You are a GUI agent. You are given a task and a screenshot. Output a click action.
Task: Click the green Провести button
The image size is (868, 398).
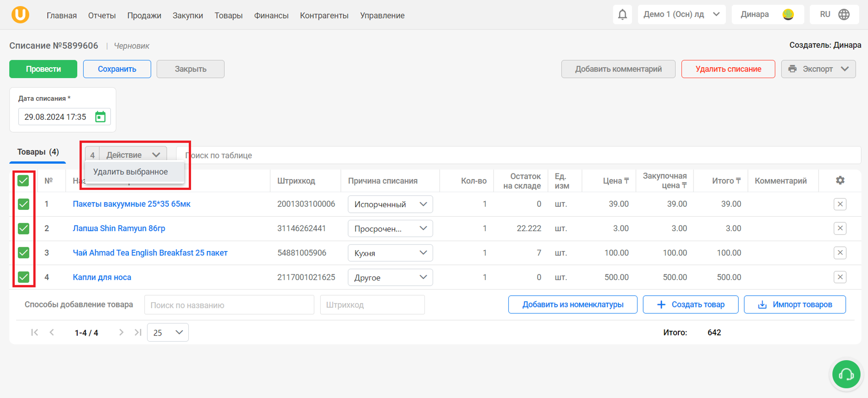(x=43, y=69)
